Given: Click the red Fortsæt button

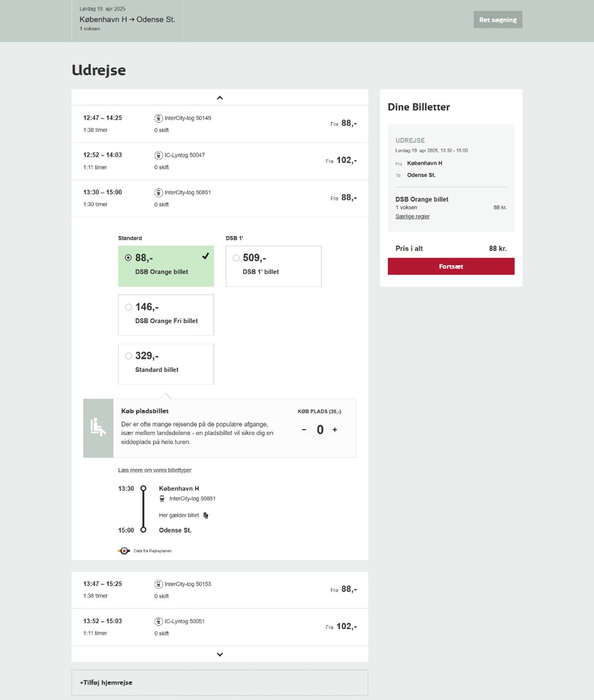Looking at the screenshot, I should pos(451,266).
